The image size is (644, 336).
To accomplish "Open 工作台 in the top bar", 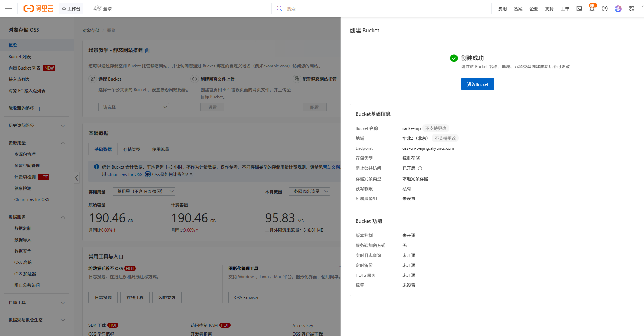I will pos(71,9).
